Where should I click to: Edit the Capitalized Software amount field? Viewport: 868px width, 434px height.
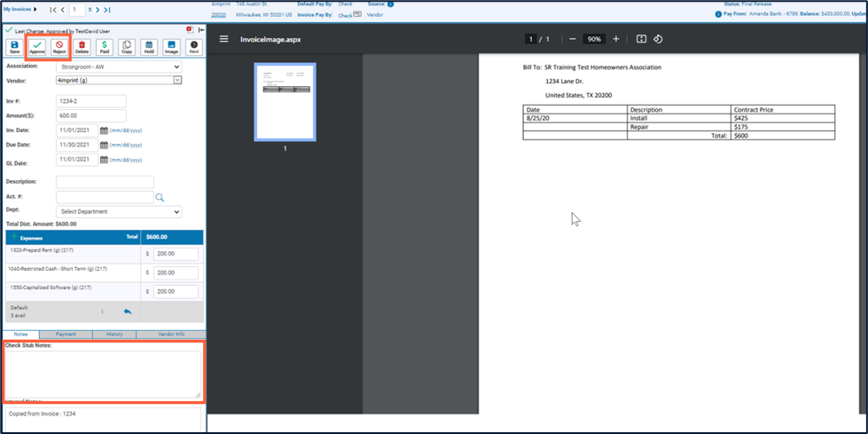176,291
